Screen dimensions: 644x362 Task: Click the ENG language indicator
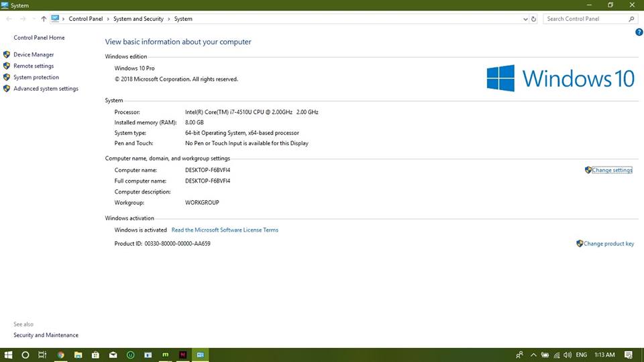click(x=581, y=355)
